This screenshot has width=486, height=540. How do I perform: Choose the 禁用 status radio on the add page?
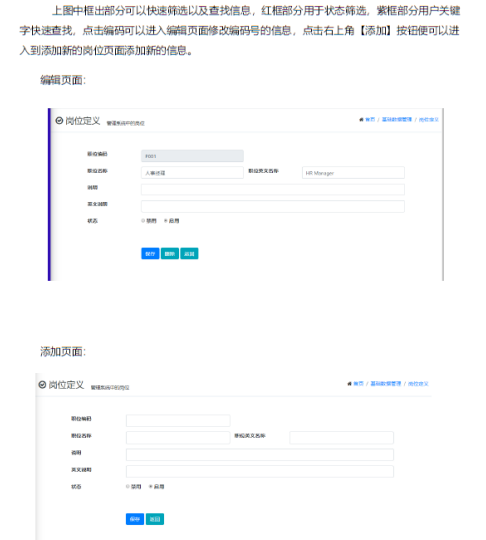coord(128,487)
